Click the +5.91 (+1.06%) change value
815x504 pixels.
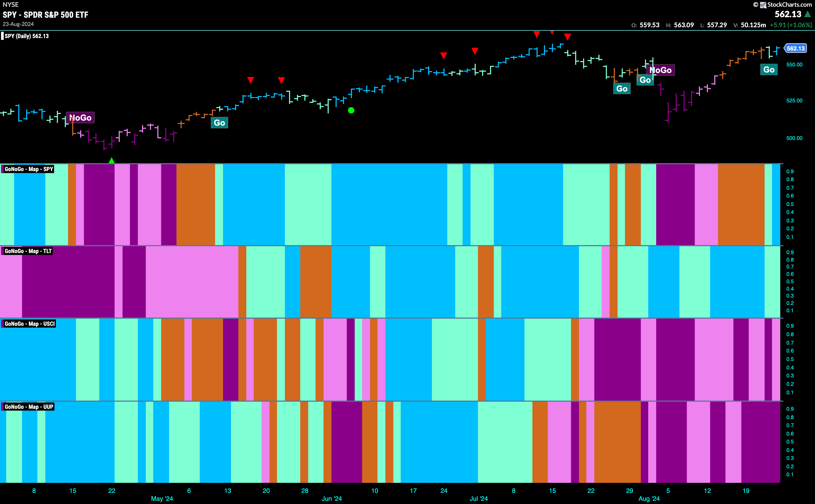coord(791,25)
